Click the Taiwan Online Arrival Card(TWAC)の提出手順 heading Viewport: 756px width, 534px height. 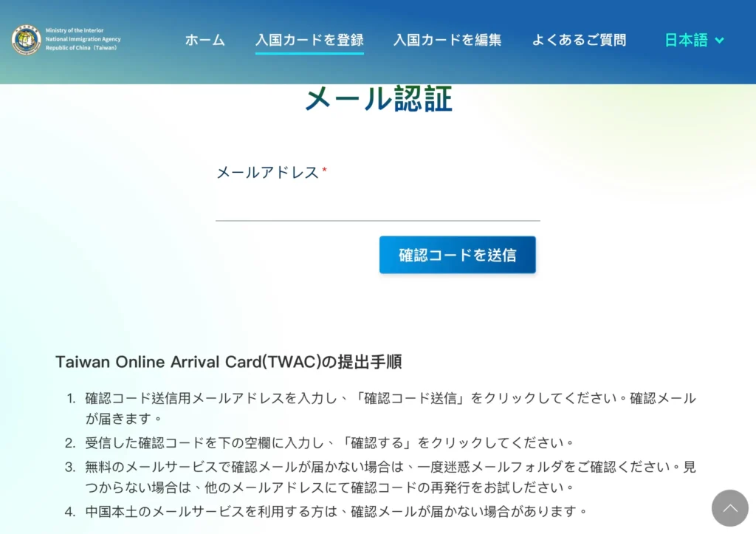point(229,362)
